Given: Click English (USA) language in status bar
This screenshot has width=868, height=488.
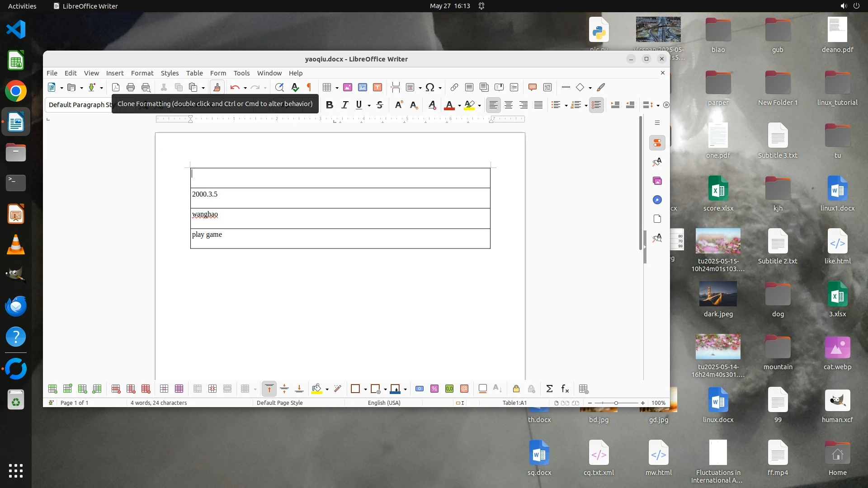Looking at the screenshot, I should [384, 403].
